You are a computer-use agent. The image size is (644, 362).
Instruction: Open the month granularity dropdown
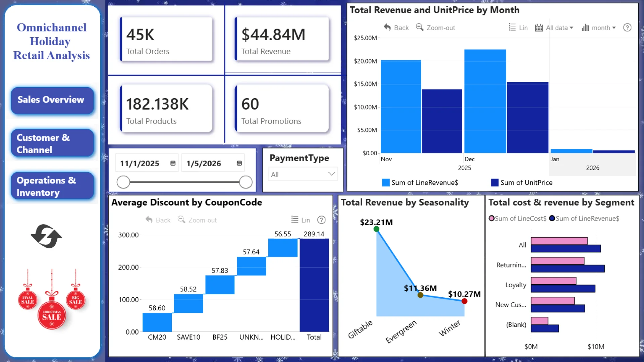coord(599,27)
